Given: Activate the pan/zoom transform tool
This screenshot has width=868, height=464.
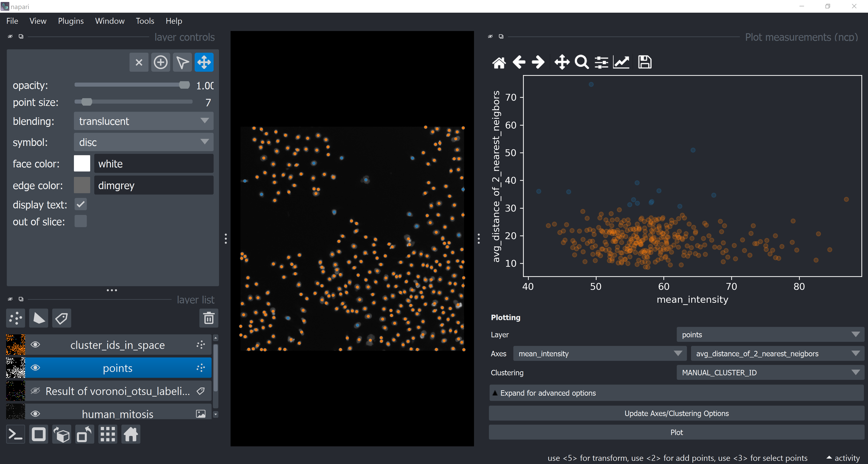Looking at the screenshot, I should 204,62.
